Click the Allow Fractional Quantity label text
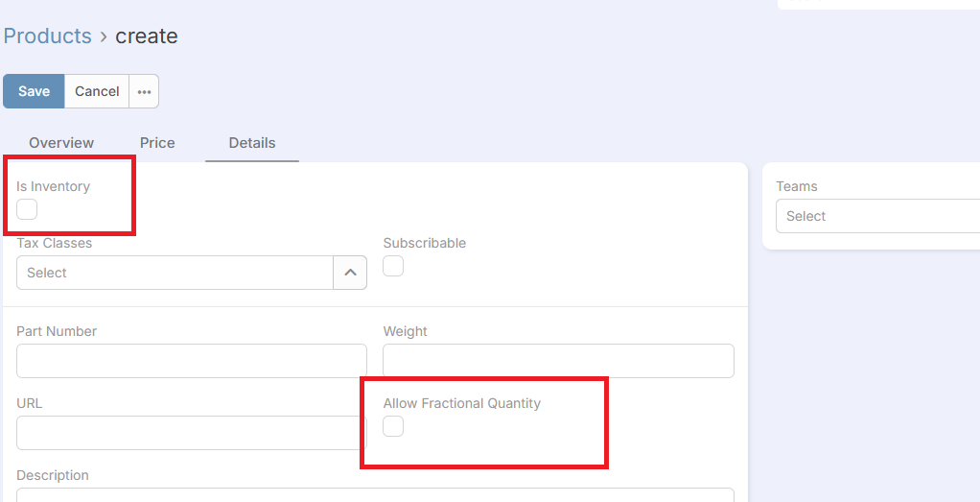The image size is (980, 502). coord(462,403)
